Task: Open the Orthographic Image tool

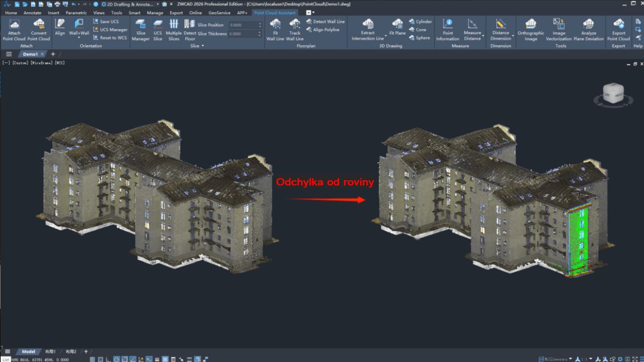Action: [531, 29]
